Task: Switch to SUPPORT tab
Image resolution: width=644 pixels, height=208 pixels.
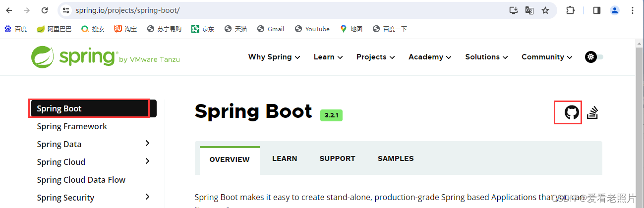Action: tap(337, 158)
